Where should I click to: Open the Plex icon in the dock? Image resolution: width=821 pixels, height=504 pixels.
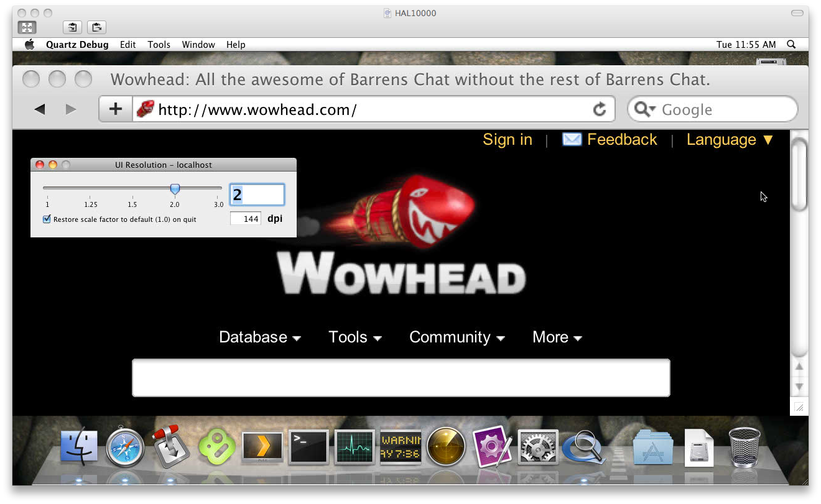point(262,447)
